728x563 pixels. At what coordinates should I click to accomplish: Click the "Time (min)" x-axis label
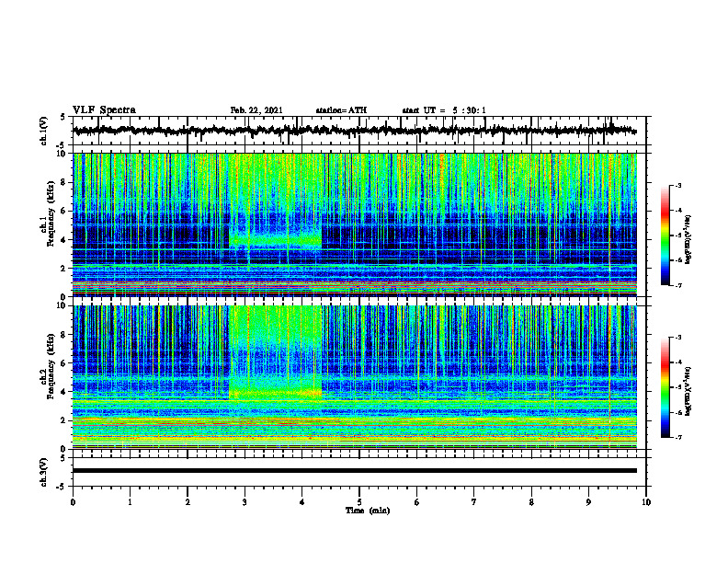coord(368,511)
